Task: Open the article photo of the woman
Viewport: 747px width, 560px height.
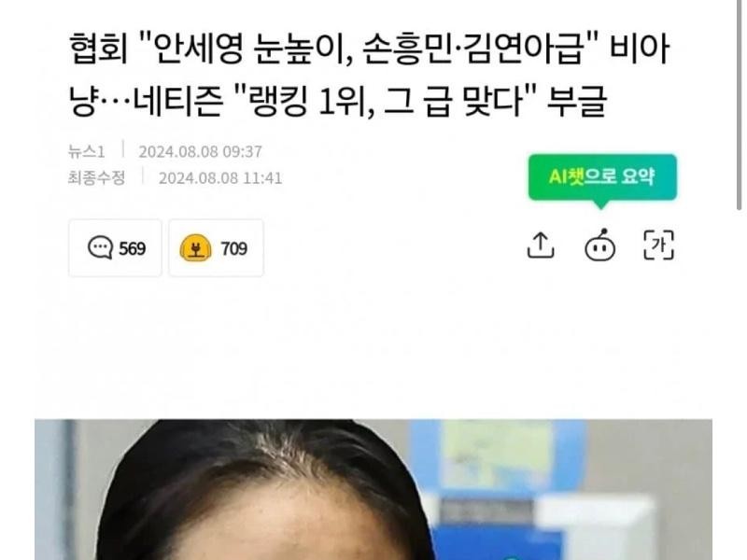Action: (373, 489)
